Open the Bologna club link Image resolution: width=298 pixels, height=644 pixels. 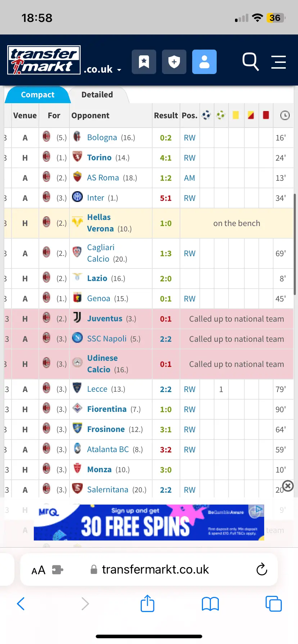click(x=102, y=138)
